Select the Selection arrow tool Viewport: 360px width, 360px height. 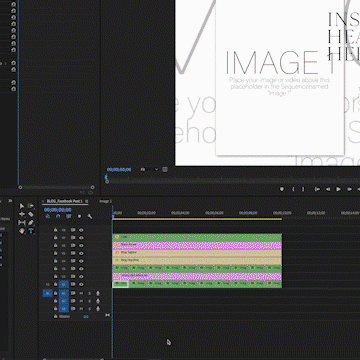tap(22, 206)
